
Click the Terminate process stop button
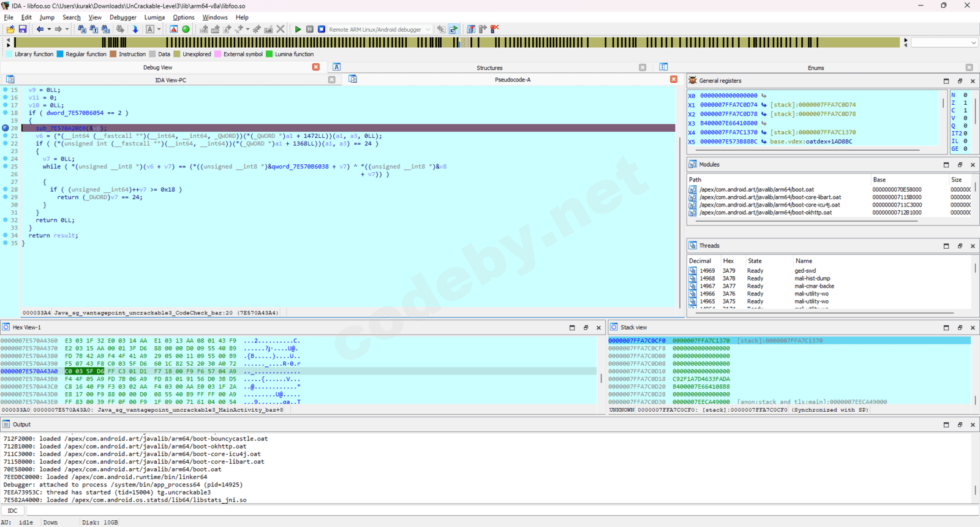pos(322,29)
